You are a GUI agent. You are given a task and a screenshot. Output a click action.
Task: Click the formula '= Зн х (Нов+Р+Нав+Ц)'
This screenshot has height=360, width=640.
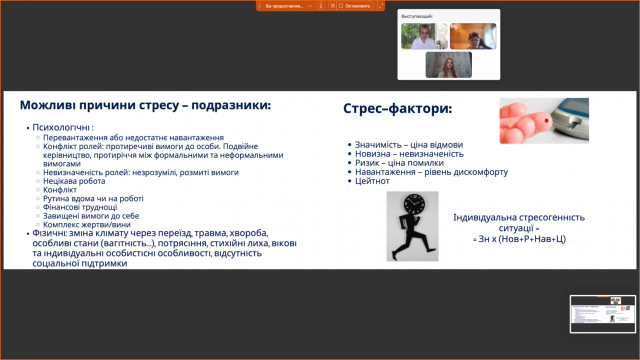(519, 239)
